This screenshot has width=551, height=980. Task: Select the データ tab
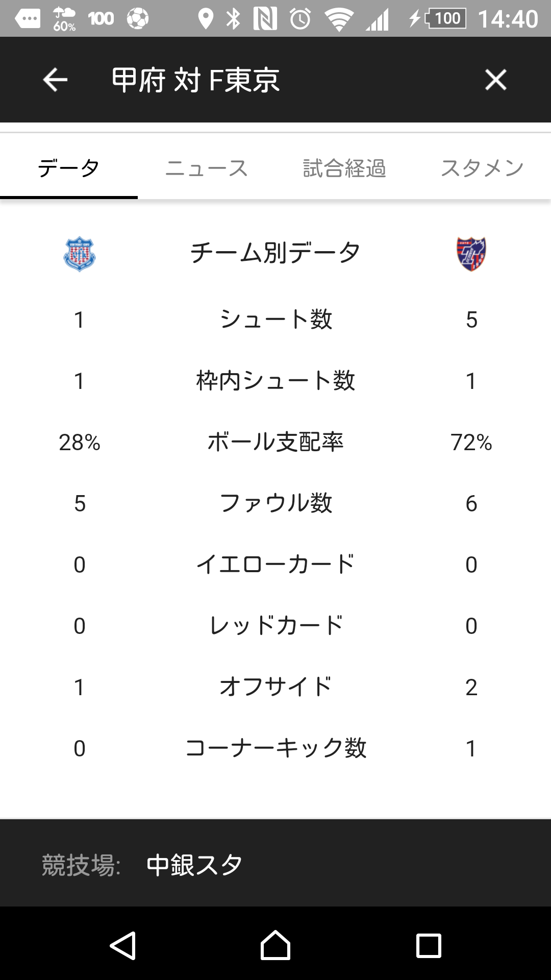click(x=69, y=168)
